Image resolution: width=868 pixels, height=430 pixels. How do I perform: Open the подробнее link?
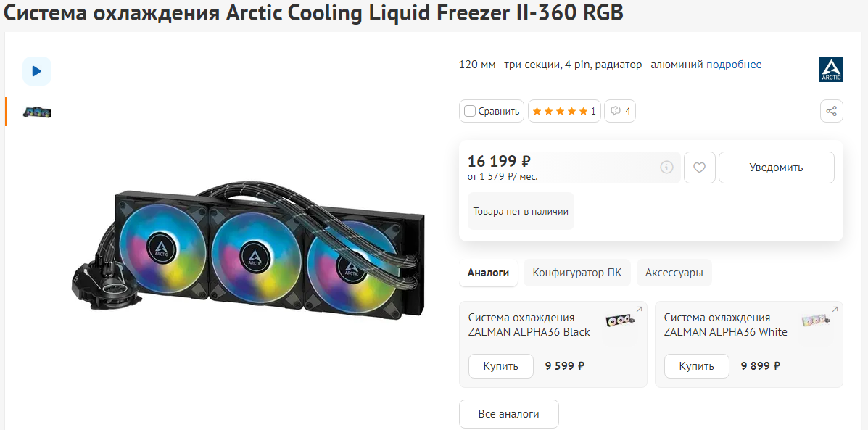[734, 65]
